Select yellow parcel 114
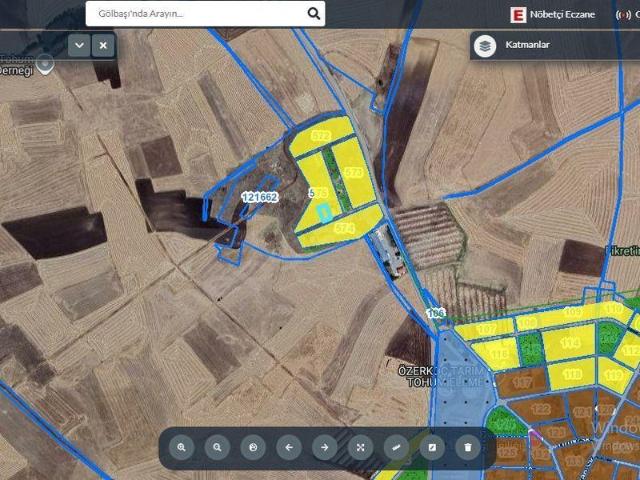Viewport: 640px width, 480px height. [570, 342]
